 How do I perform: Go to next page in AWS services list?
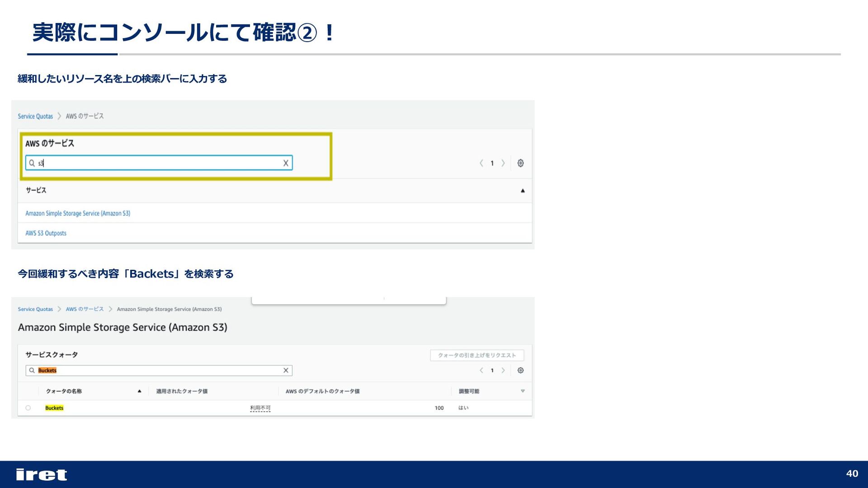pyautogui.click(x=503, y=163)
